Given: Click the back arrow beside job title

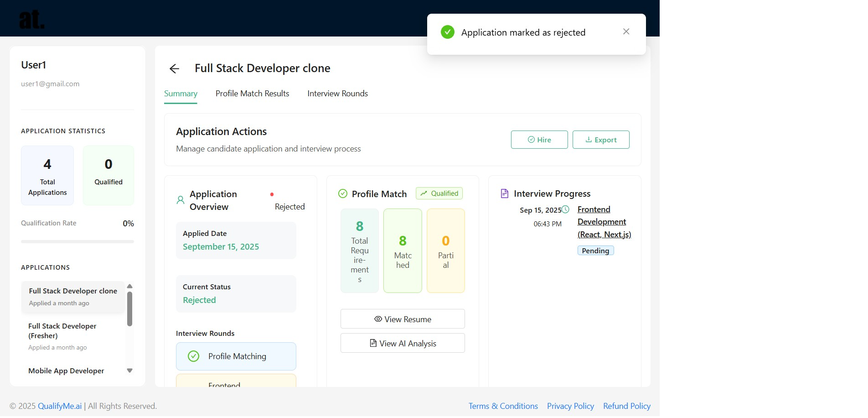Looking at the screenshot, I should [x=174, y=69].
